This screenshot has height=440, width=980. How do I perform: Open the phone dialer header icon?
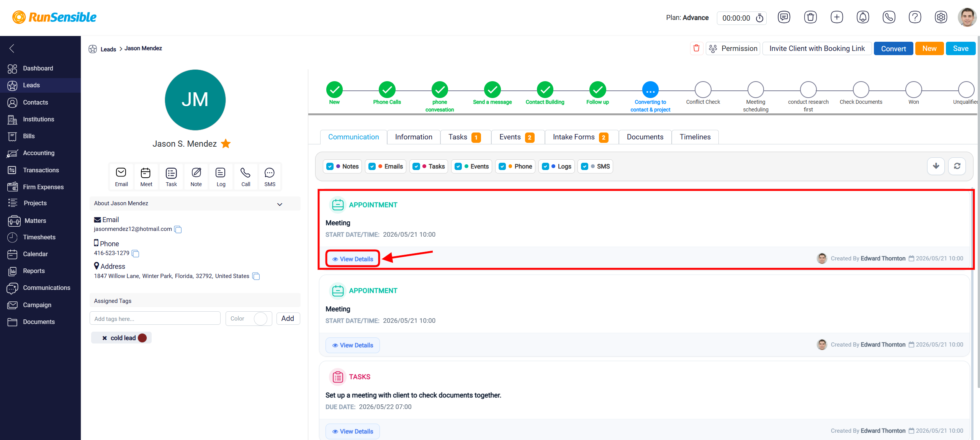[888, 17]
